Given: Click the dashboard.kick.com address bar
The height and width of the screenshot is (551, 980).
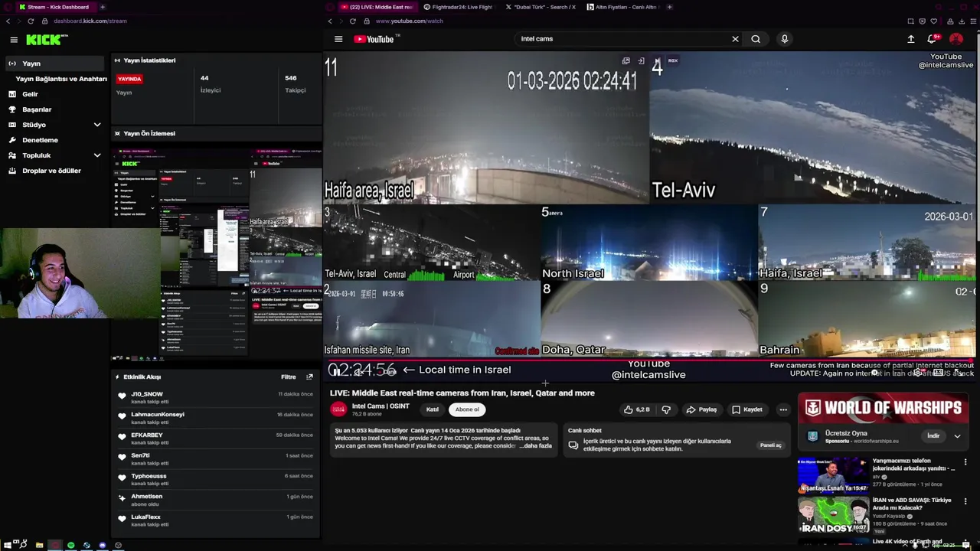Looking at the screenshot, I should coord(90,21).
